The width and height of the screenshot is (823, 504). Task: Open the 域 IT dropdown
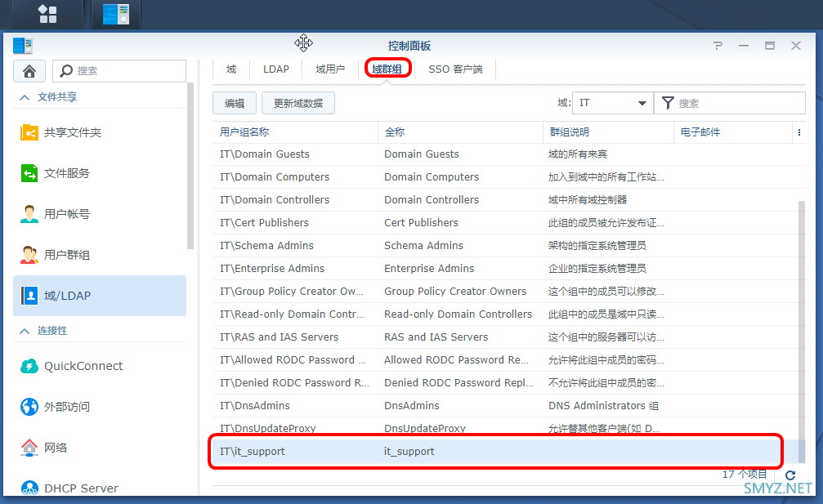tap(612, 103)
